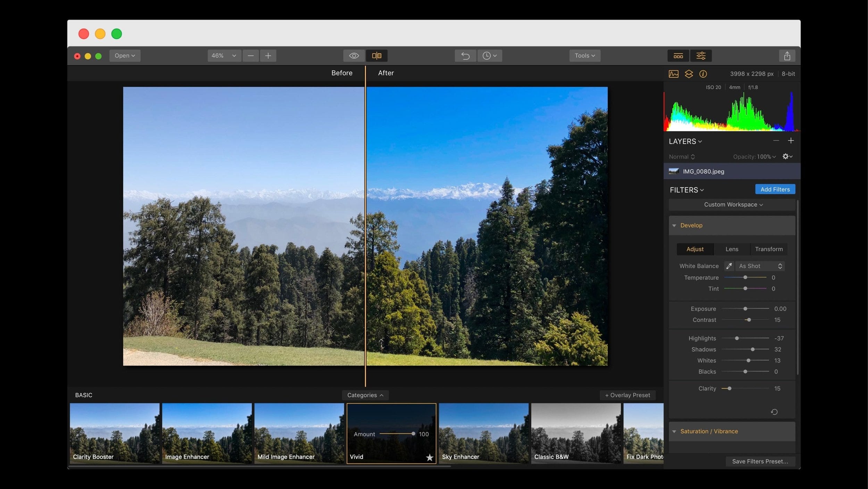This screenshot has width=868, height=489.
Task: Toggle the eye/preview icon in toolbar
Action: coord(353,56)
